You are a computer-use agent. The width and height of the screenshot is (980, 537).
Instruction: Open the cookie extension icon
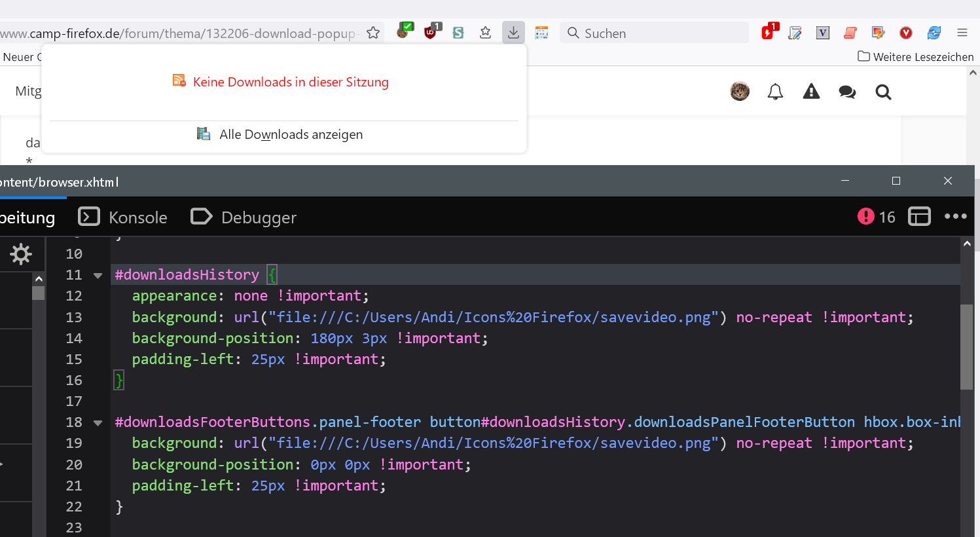(x=404, y=31)
